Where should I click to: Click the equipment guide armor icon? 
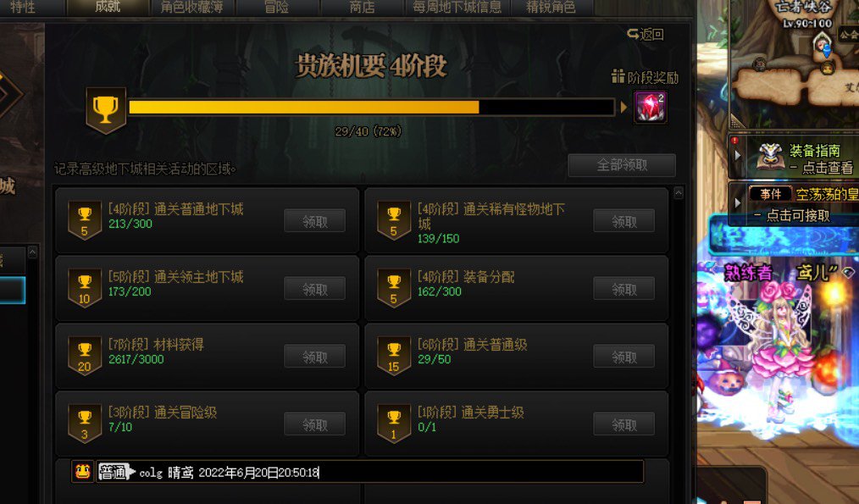pos(770,156)
